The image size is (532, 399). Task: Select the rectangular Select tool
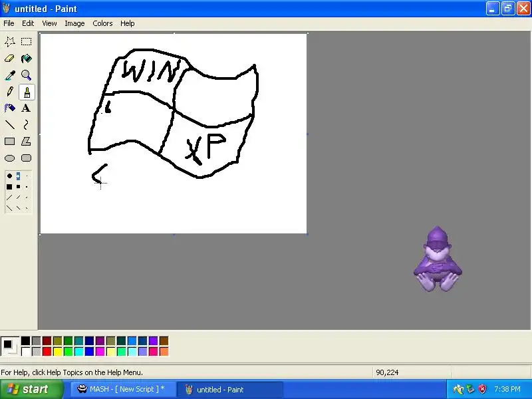(26, 41)
